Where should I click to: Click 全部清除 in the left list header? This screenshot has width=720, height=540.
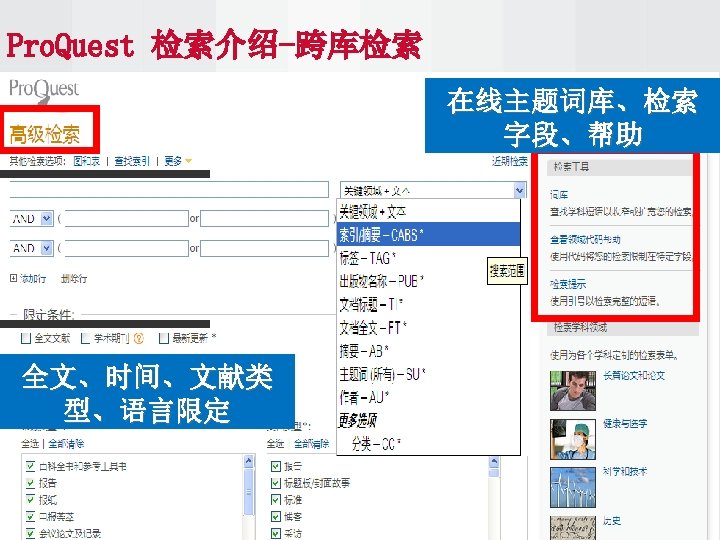(66, 444)
